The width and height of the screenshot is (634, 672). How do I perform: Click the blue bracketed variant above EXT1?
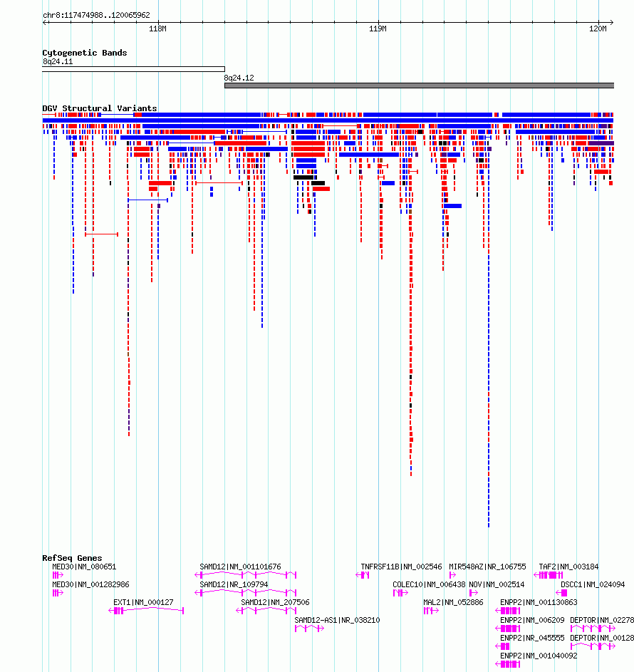147,200
